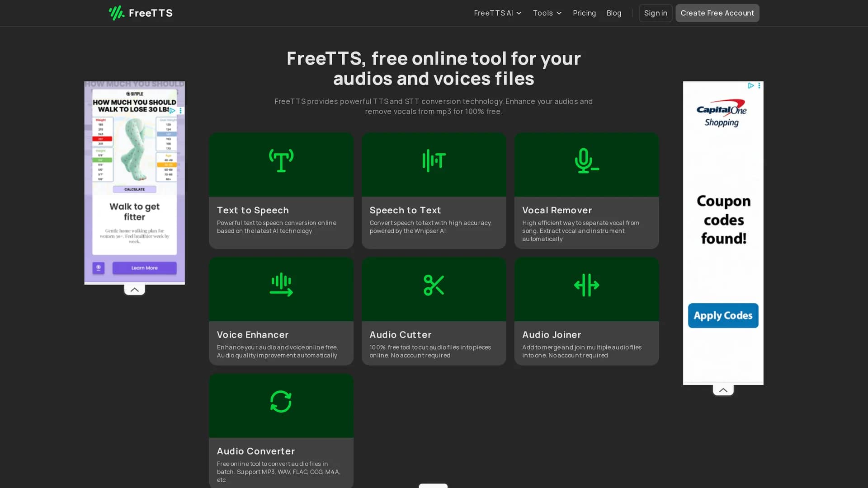Click the FreeTTS logo icon
Screen dimensions: 868x488
point(116,13)
